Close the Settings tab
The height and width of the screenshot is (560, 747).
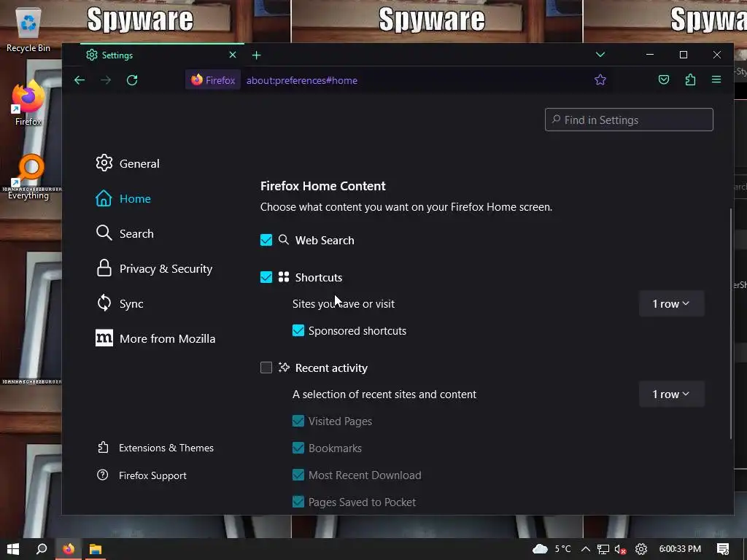(x=233, y=55)
